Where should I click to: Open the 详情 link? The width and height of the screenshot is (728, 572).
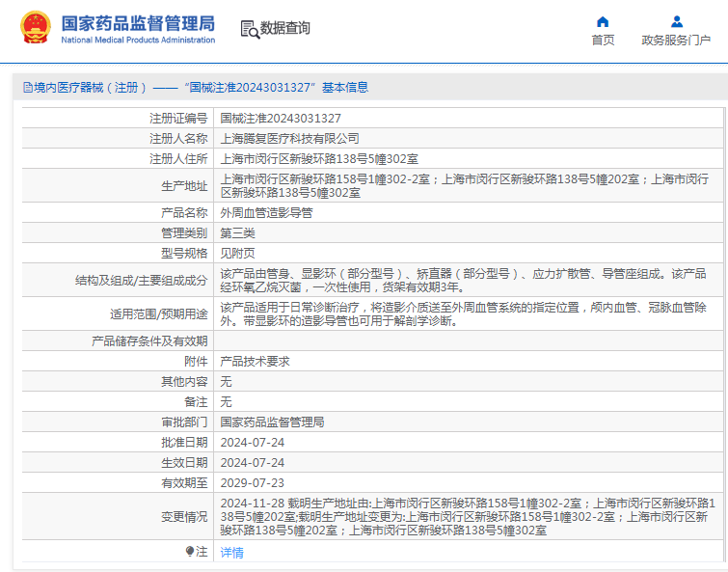click(x=231, y=553)
